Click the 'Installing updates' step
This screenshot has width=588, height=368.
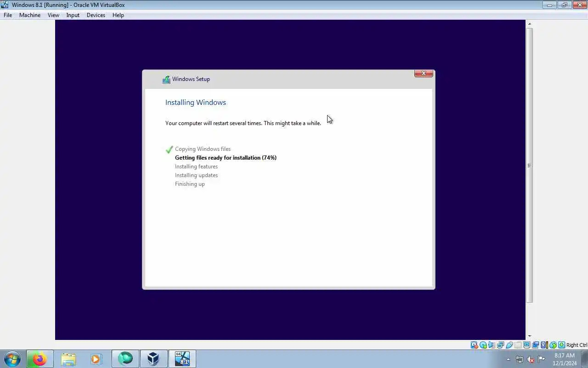[x=196, y=175]
